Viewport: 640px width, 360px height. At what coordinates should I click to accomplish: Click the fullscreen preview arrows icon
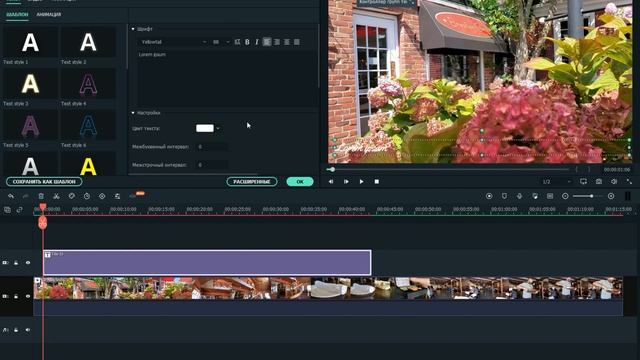click(629, 182)
